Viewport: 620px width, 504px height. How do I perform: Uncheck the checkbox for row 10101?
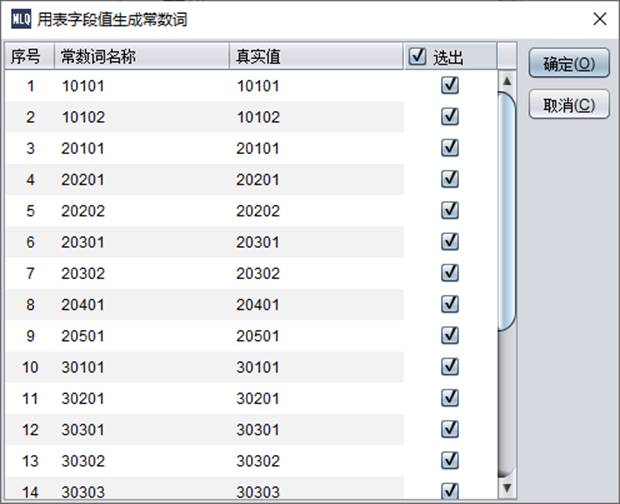pyautogui.click(x=449, y=86)
